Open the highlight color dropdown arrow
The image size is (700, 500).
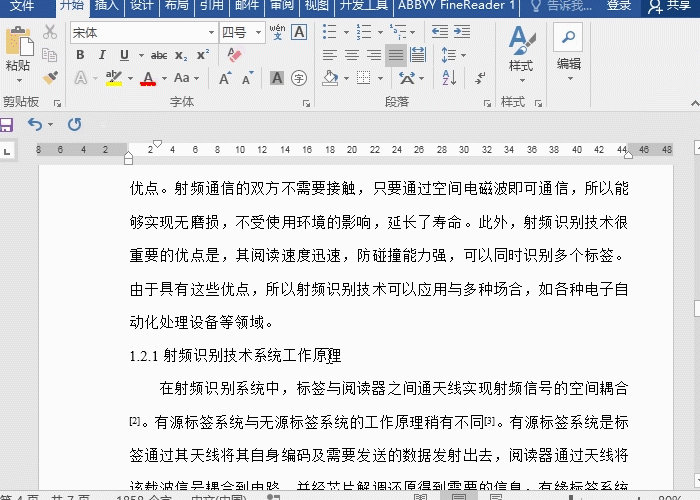[130, 79]
